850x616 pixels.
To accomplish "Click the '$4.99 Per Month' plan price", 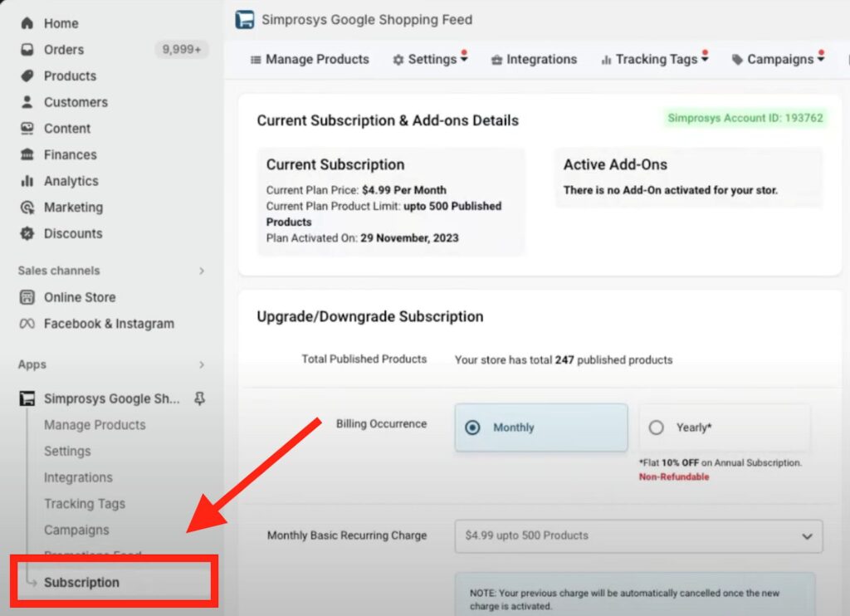I will [404, 190].
